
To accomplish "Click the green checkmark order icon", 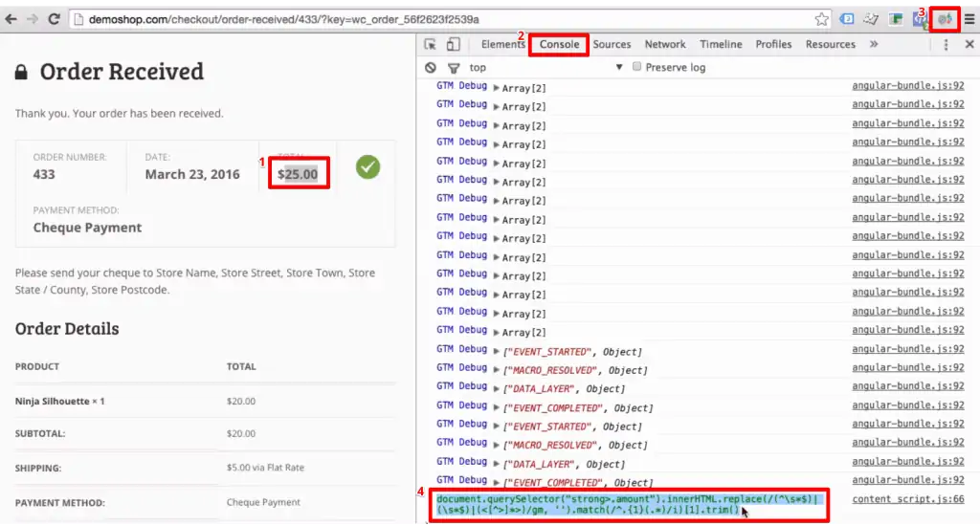I will 367,166.
